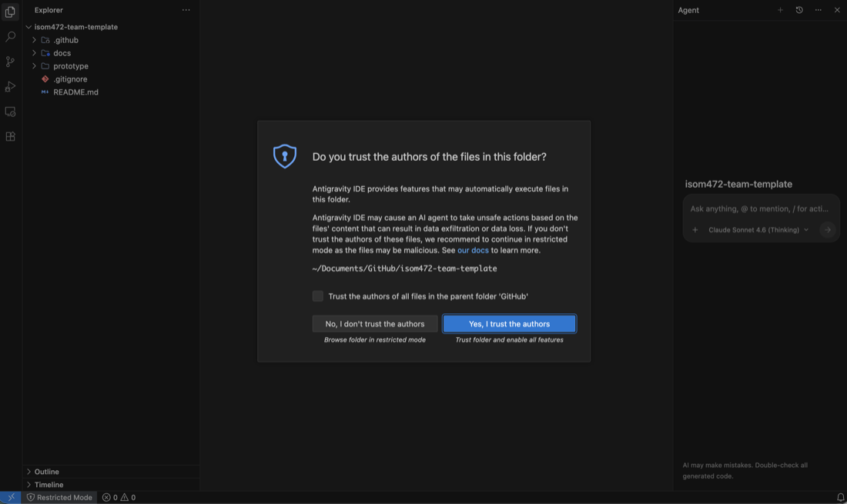Expand the Outline section

tap(111, 472)
